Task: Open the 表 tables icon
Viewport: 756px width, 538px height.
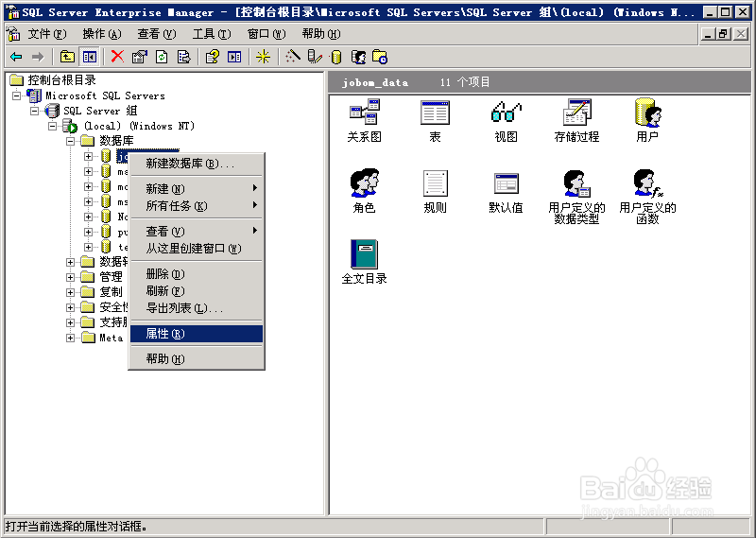Action: coord(435,121)
